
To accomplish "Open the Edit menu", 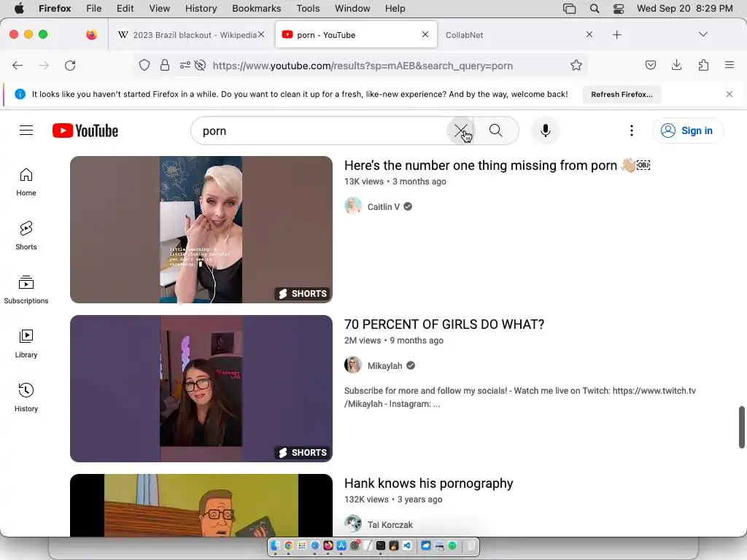I will 125,9.
